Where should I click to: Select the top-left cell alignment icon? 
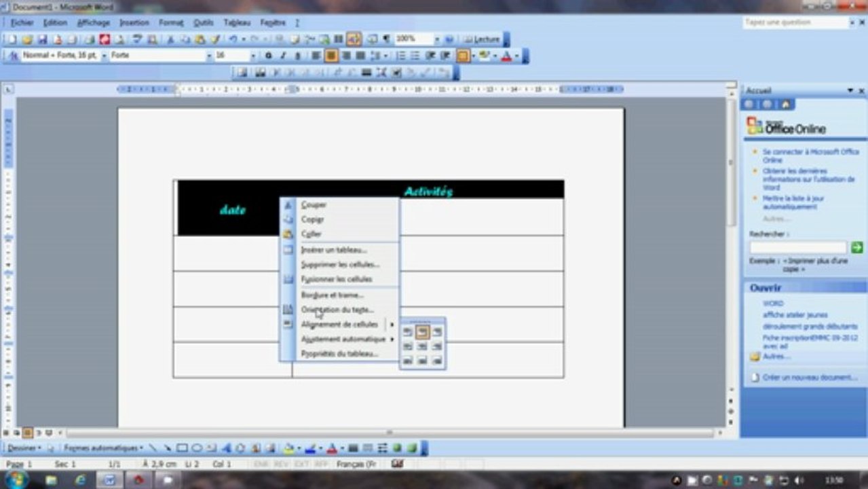(407, 332)
